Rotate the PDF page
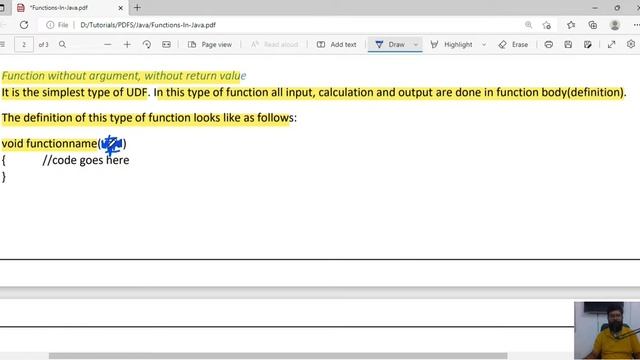The height and width of the screenshot is (360, 640). [x=147, y=44]
